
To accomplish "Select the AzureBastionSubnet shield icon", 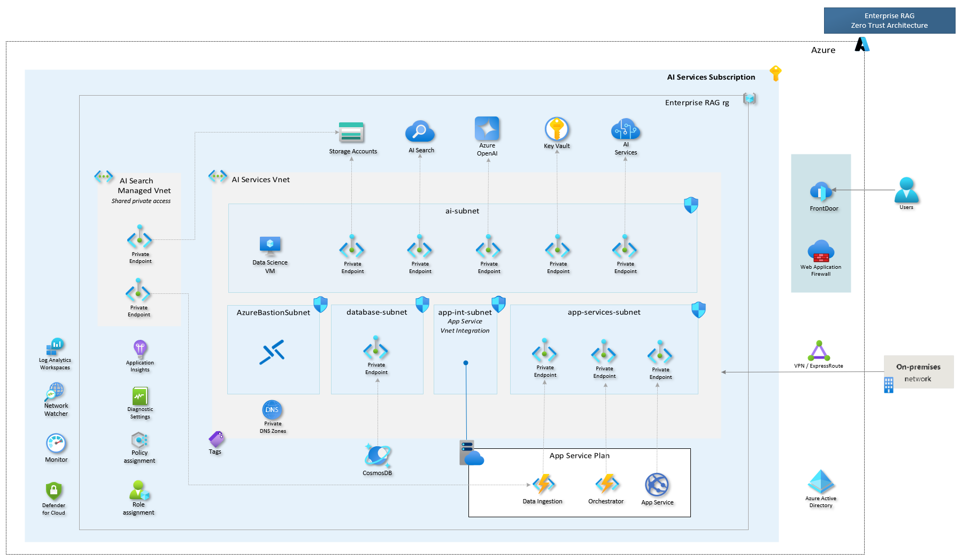I will (320, 305).
